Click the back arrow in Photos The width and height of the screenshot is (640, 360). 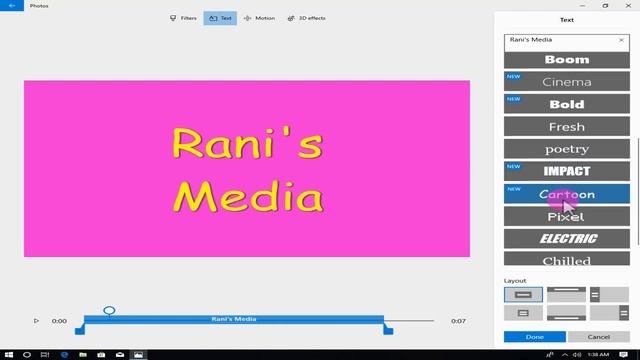[x=12, y=6]
